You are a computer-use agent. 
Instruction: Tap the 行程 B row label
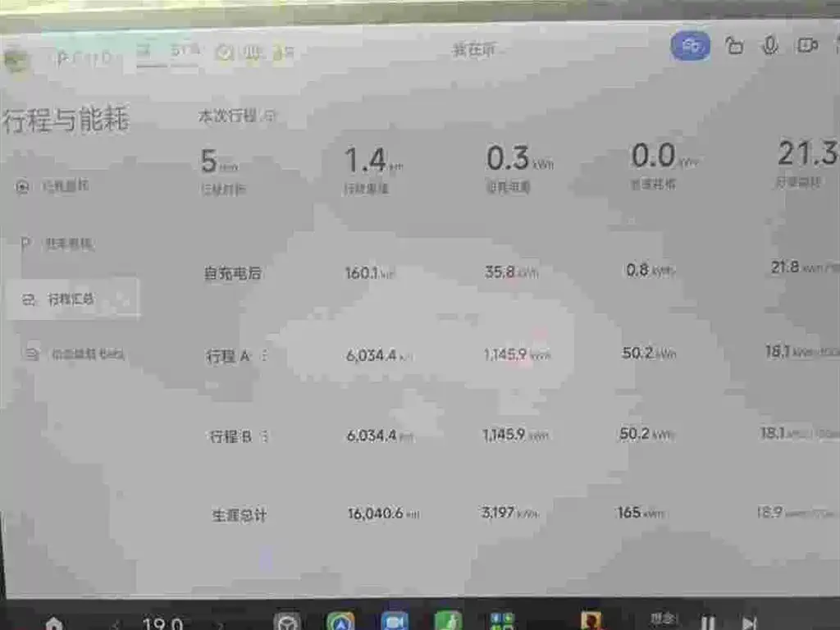(x=231, y=436)
